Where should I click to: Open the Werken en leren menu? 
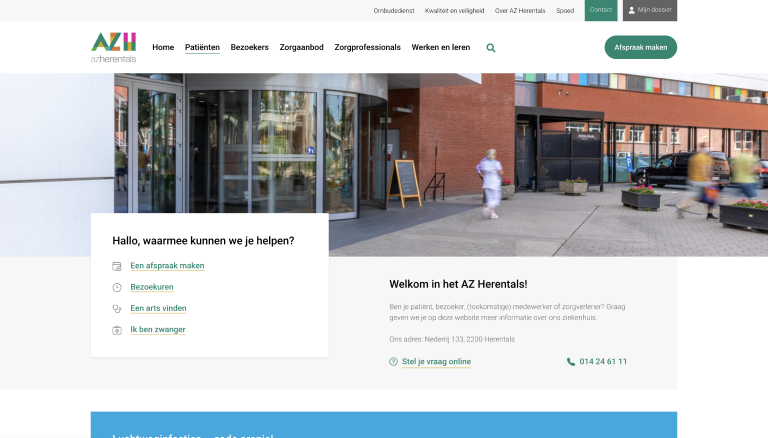click(441, 48)
